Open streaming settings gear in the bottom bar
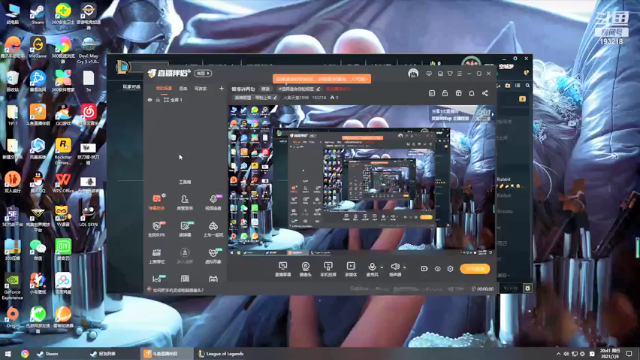Screen dimensions: 640x360 point(450,269)
